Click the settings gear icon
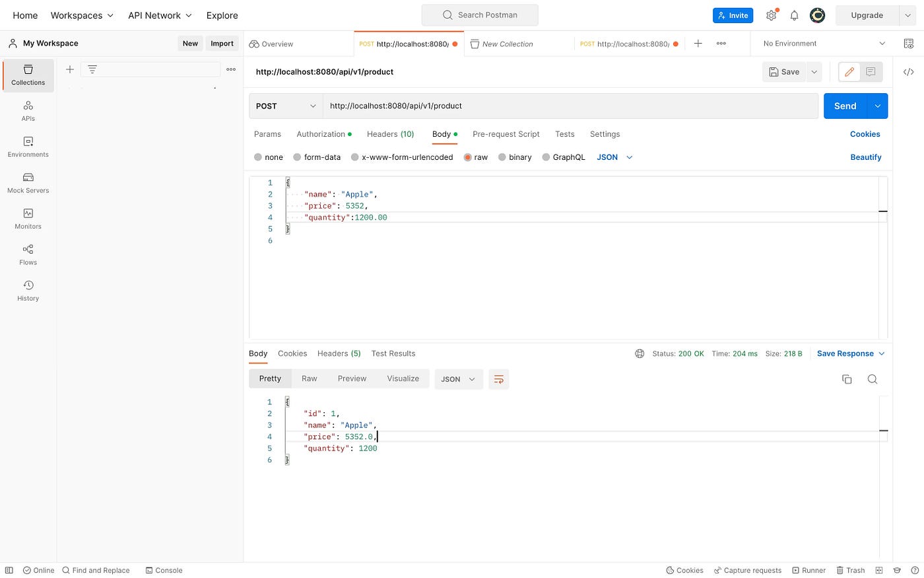Viewport: 924px width, 578px height. (x=771, y=15)
